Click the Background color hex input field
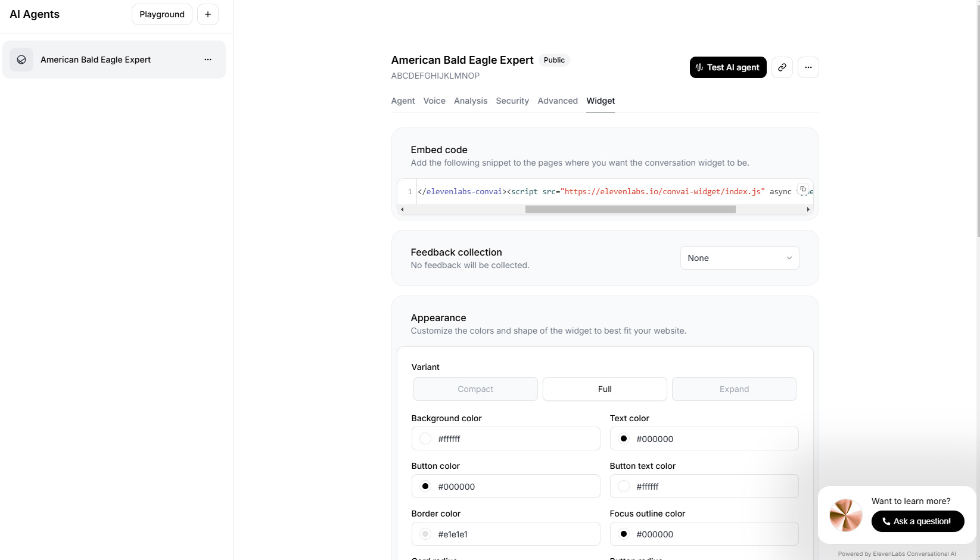Viewport: 980px width, 560px height. click(x=512, y=438)
